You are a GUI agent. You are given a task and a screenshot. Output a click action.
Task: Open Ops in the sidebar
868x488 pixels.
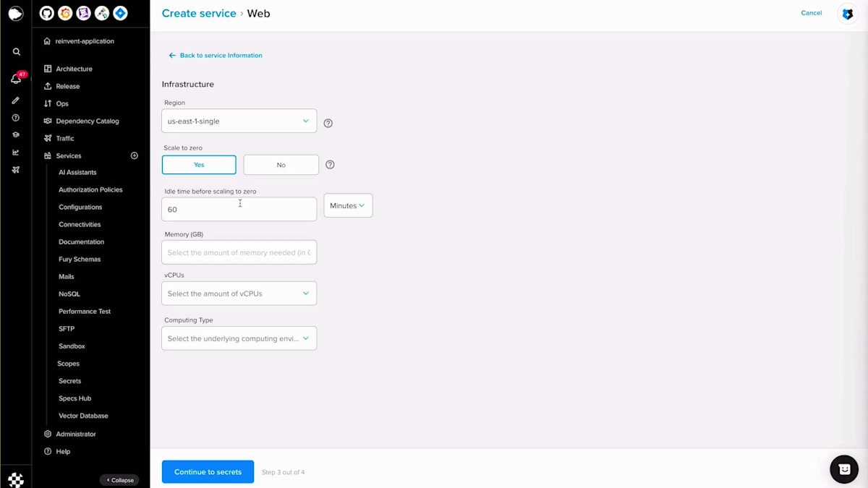62,103
